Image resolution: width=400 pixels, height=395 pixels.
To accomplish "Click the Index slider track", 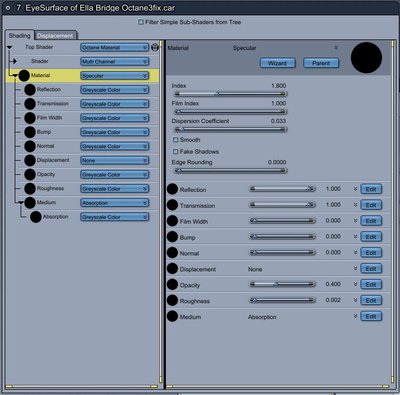I will click(x=230, y=94).
